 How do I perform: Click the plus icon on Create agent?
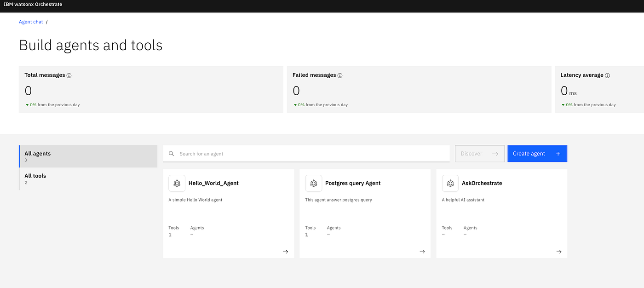coord(558,154)
